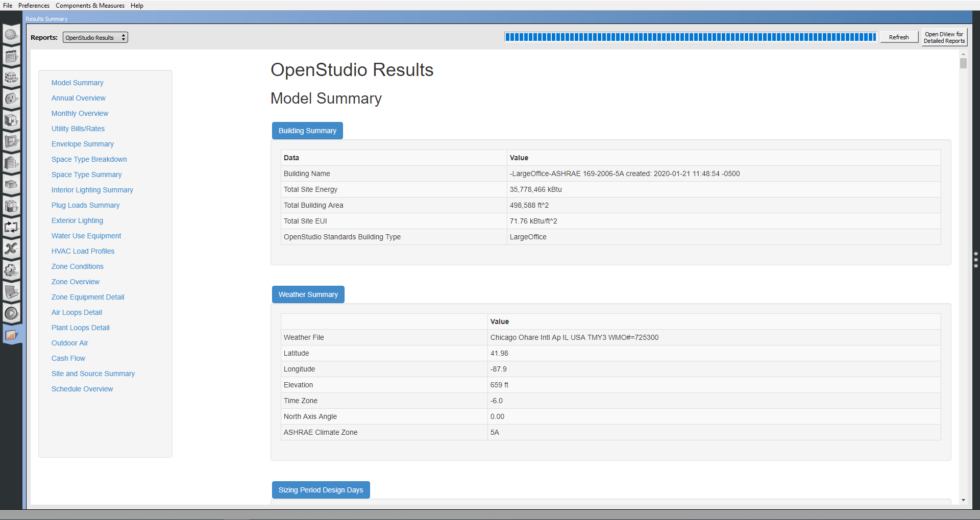Open the Schedules calendar icon tab

tap(12, 56)
